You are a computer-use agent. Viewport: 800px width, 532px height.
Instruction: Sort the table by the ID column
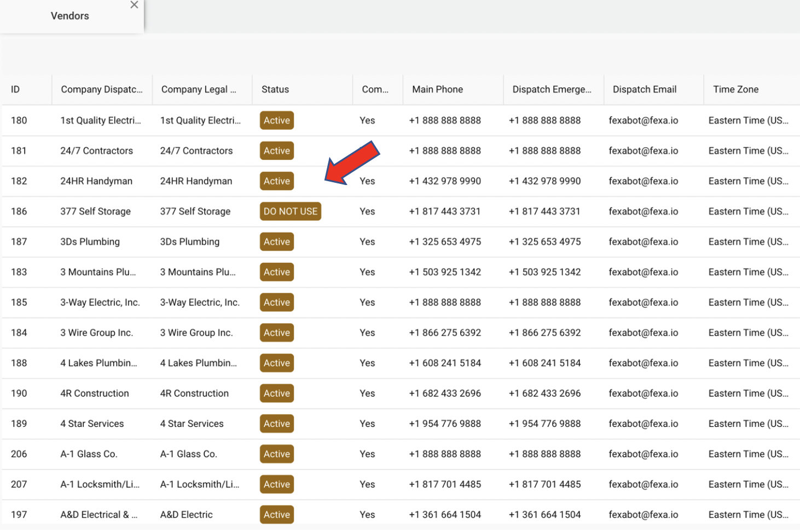click(15, 89)
